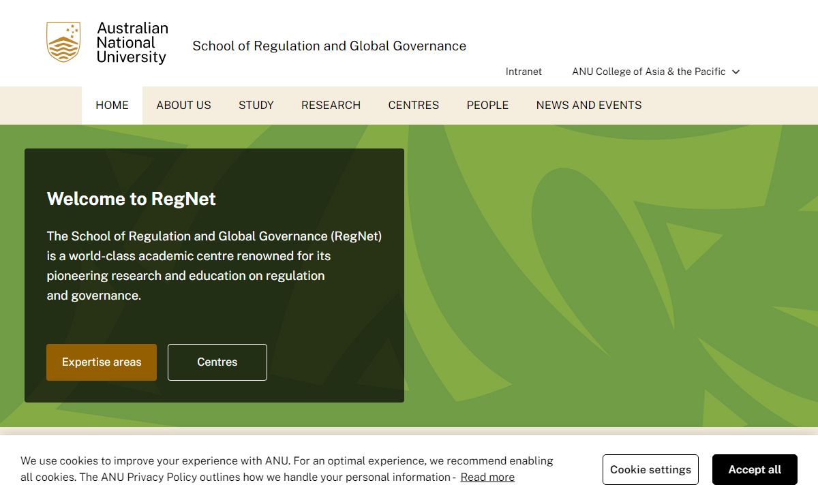Open the ABOUT US menu
The width and height of the screenshot is (818, 504).
183,106
